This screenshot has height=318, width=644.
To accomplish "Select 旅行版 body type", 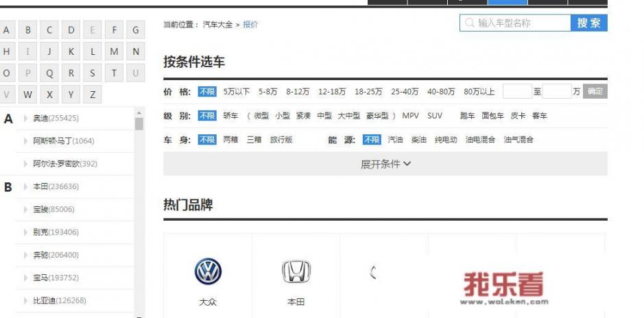I will [x=281, y=140].
